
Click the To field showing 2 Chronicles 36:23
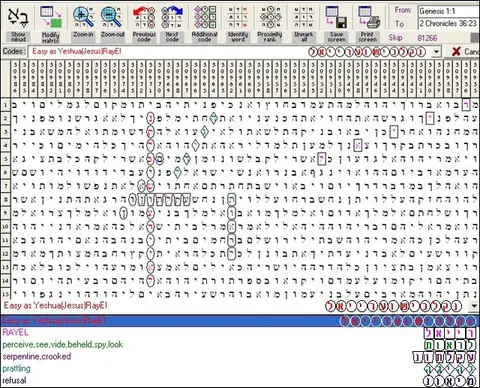449,23
